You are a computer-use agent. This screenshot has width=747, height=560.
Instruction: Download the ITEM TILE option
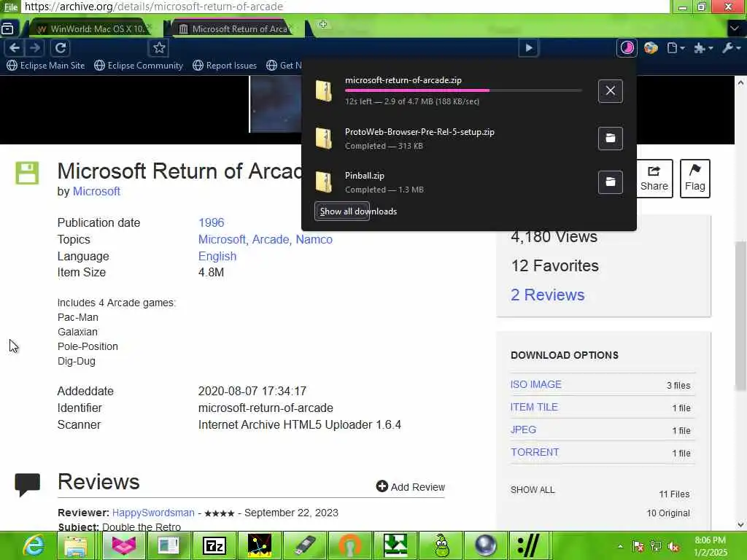[534, 407]
